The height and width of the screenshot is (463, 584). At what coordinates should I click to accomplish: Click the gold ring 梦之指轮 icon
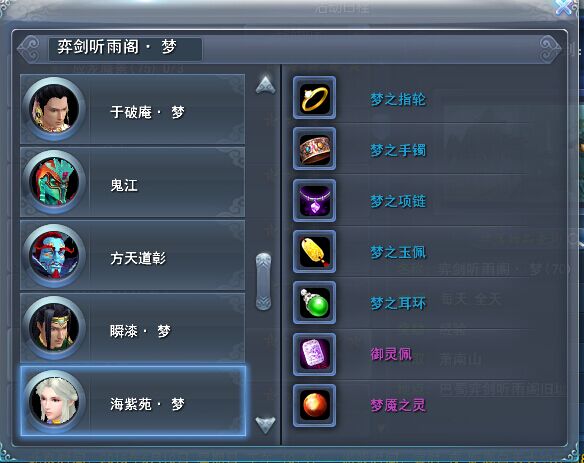[314, 98]
